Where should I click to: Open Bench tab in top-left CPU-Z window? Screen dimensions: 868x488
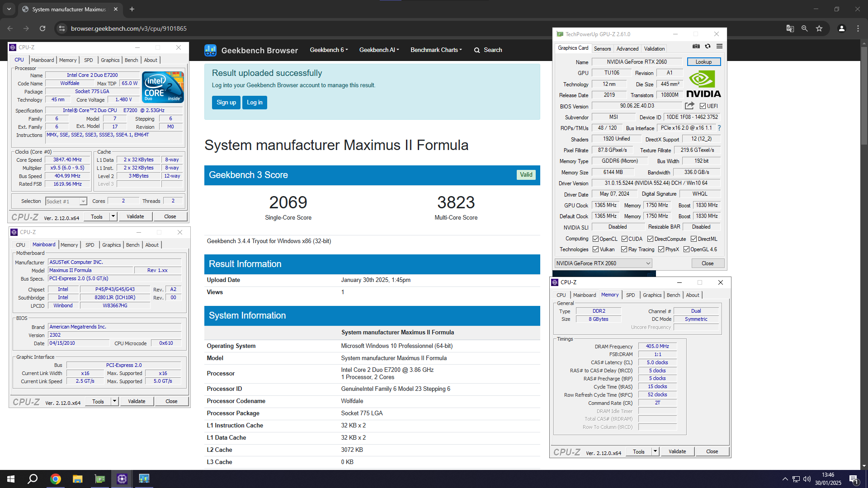coord(132,60)
